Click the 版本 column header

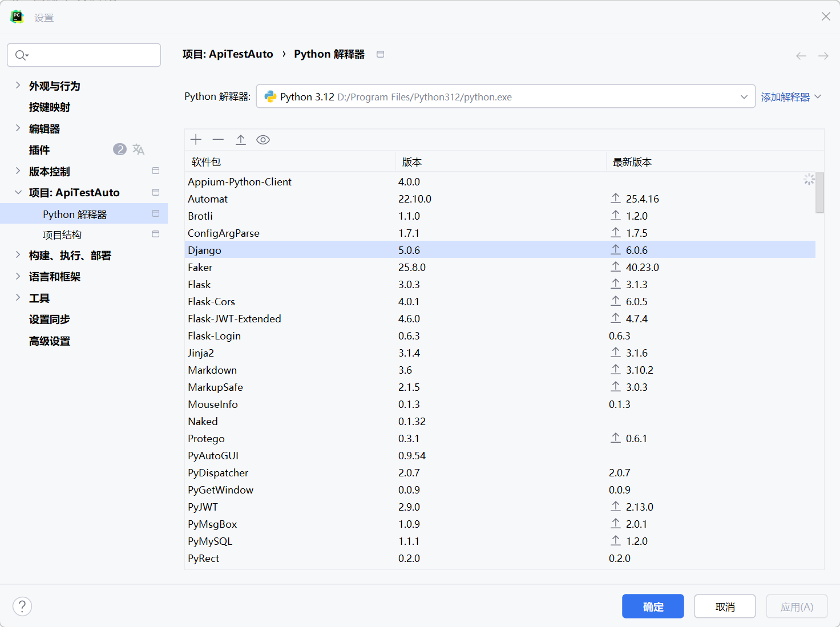coord(501,162)
